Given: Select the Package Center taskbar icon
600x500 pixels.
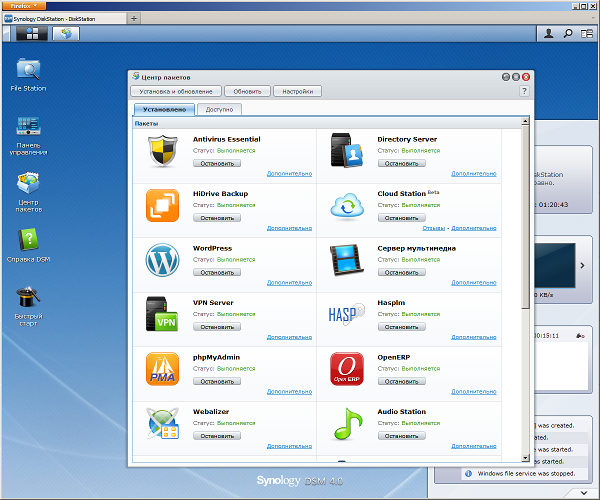Looking at the screenshot, I should 66,34.
